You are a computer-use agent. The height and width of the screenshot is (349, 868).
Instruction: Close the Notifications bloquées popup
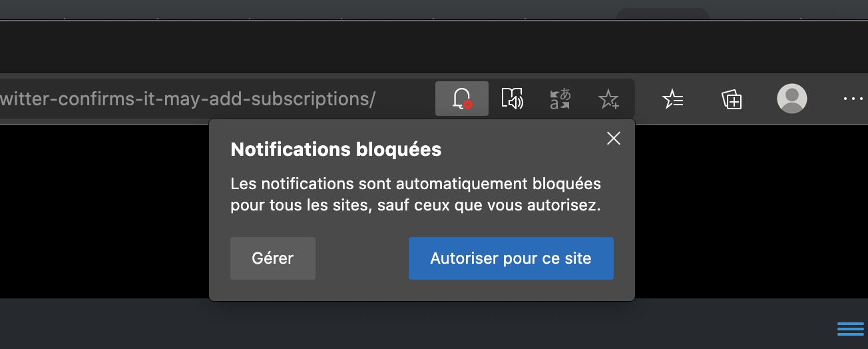click(x=613, y=138)
